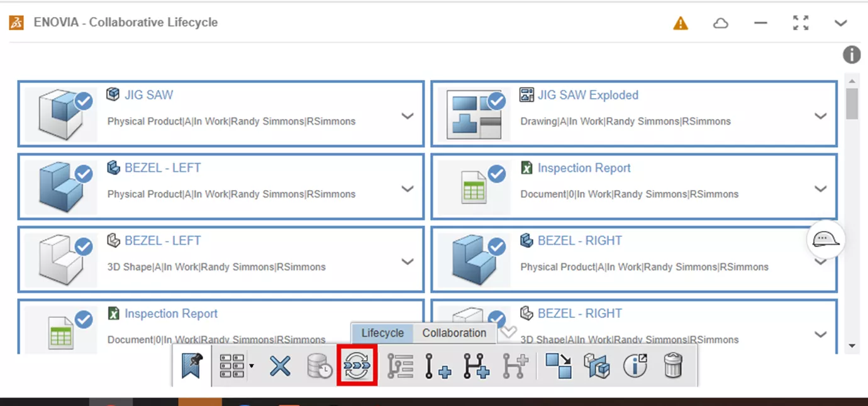
Task: Click the New Revision icon in toolbar
Action: (x=438, y=366)
